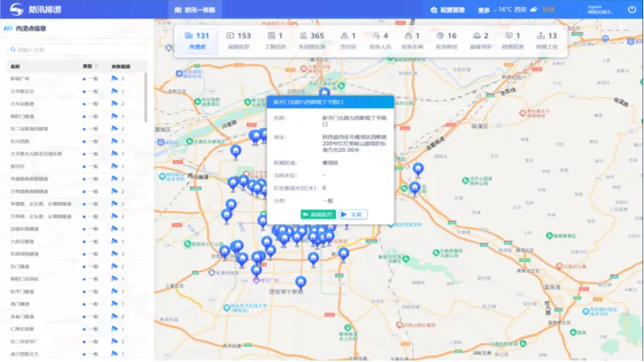Select the 太华路立交 row

point(76,91)
